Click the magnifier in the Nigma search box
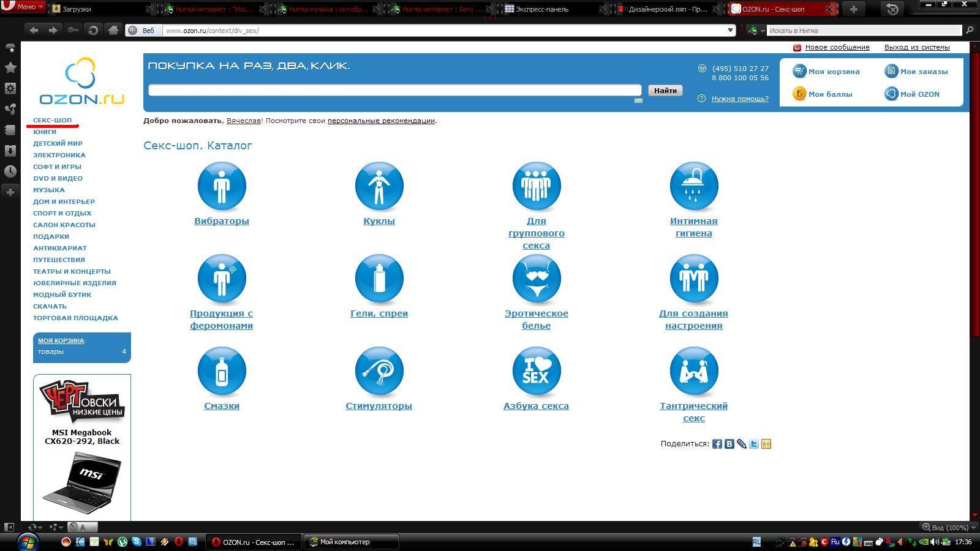980x551 pixels. (x=969, y=30)
